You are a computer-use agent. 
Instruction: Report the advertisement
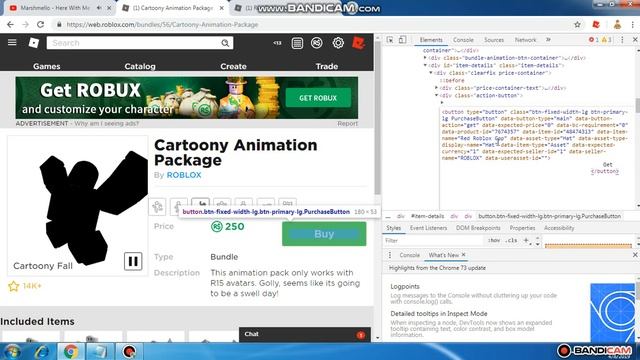[x=347, y=123]
